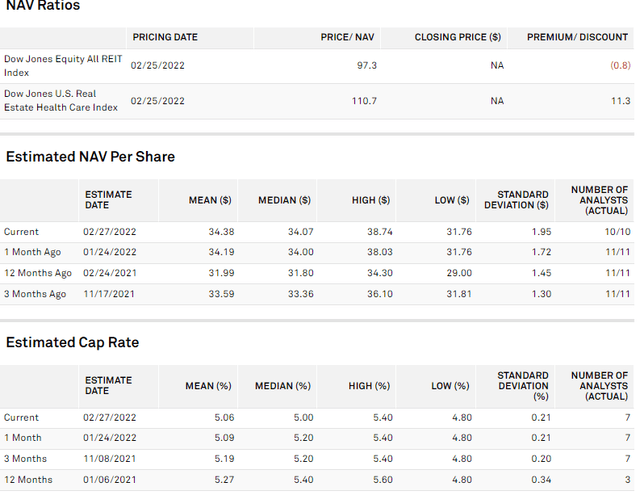Click STANDARD DEVIATION ($) column header
This screenshot has height=495, width=640.
516,200
